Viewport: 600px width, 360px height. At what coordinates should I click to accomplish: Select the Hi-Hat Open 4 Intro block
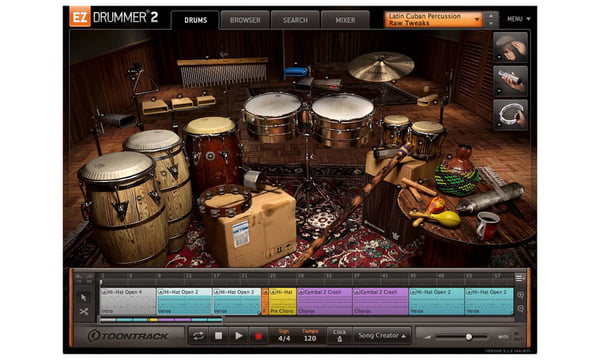tap(128, 301)
